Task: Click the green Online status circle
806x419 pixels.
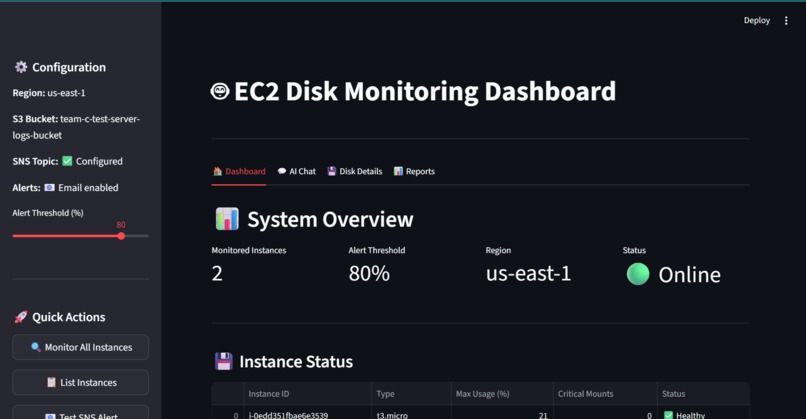Action: pyautogui.click(x=638, y=274)
